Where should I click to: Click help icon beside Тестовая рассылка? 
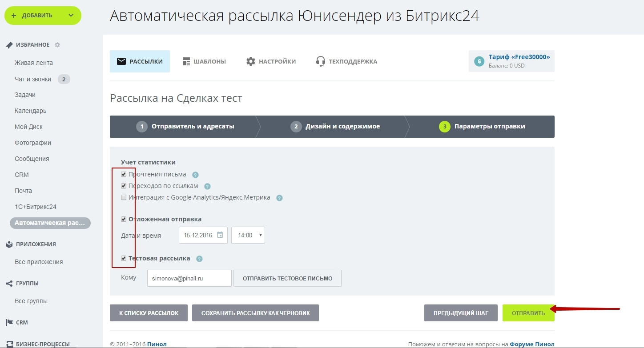point(199,259)
